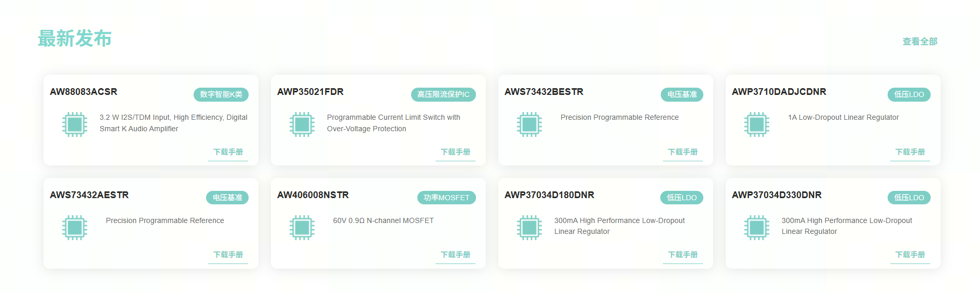The image size is (980, 292).
Task: Select the 高压限流保护IC category tag
Action: (x=443, y=94)
